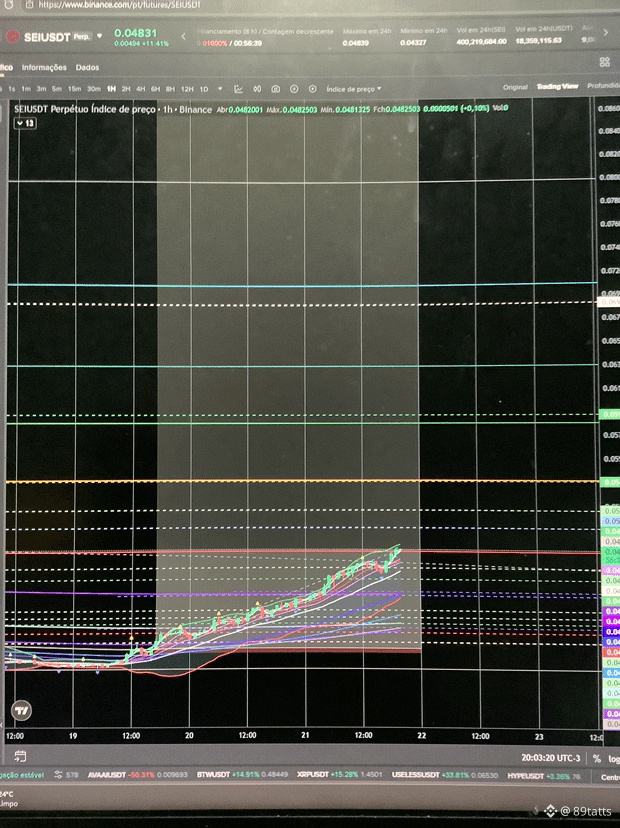Select the 1s timeframe
This screenshot has width=620, height=828.
pos(12,89)
